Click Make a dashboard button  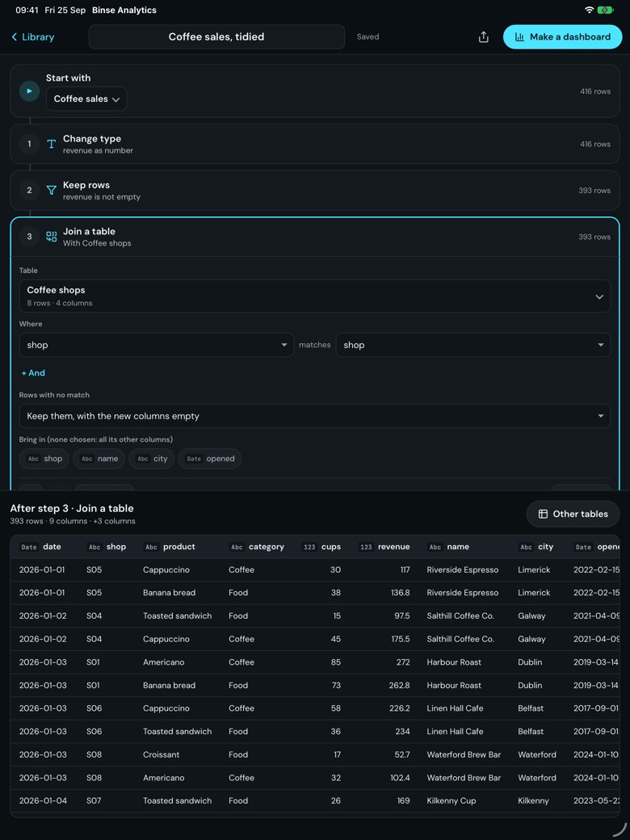click(562, 37)
